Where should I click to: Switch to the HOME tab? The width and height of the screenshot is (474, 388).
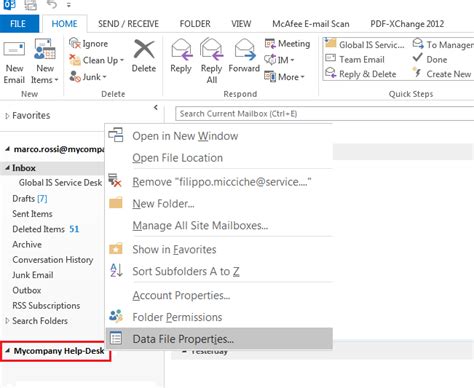(64, 24)
